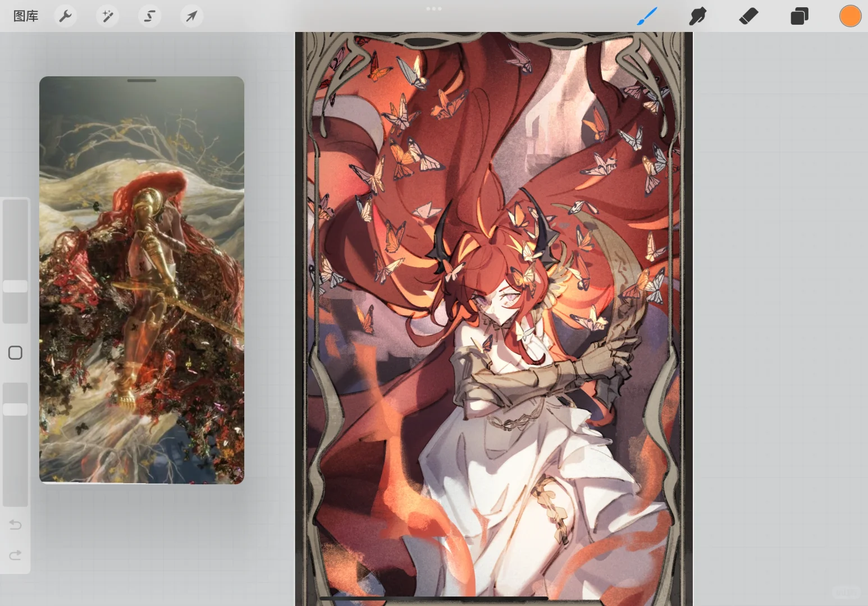Tap the canvas artwork of red-haired girl
Viewport: 868px width, 606px height.
pyautogui.click(x=494, y=319)
